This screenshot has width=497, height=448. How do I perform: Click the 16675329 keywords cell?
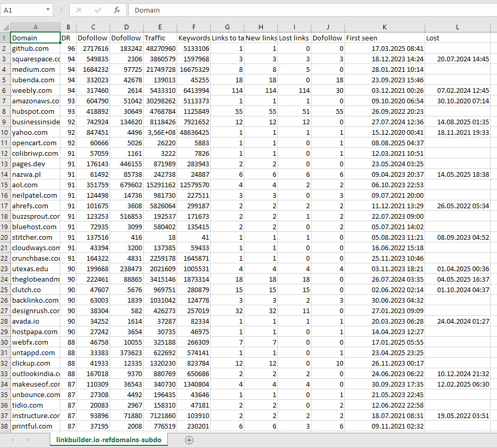click(x=193, y=69)
